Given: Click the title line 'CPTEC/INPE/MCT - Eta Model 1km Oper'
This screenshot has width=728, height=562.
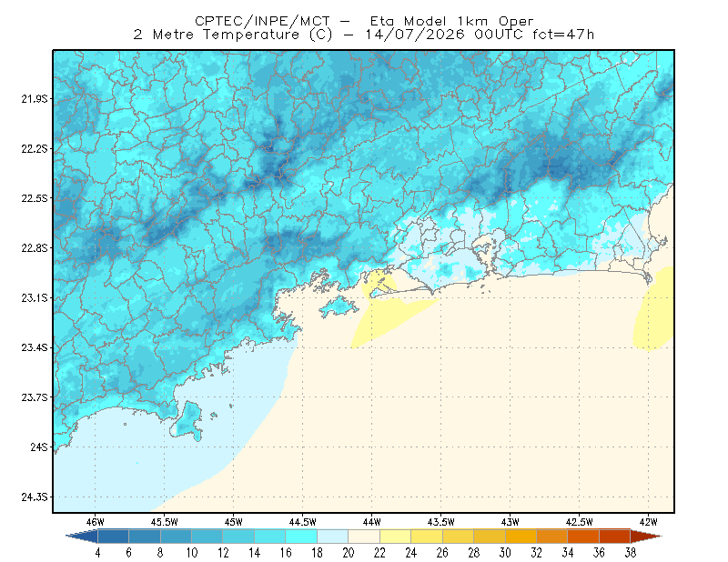Looking at the screenshot, I should [364, 21].
